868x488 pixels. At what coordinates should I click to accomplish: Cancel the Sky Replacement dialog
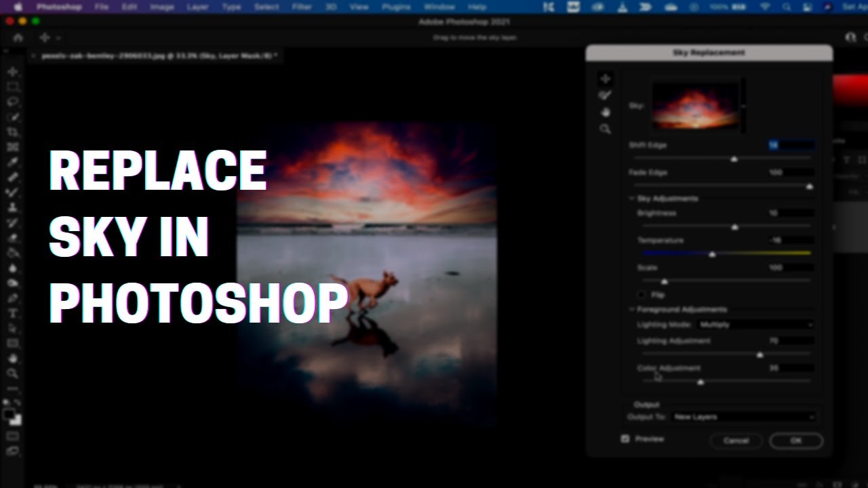[x=736, y=441]
